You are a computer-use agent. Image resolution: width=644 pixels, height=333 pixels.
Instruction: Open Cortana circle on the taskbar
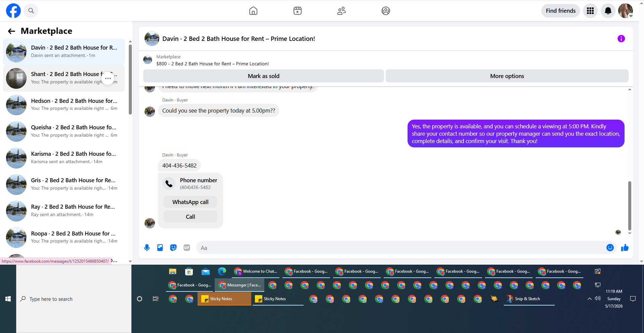coord(140,299)
